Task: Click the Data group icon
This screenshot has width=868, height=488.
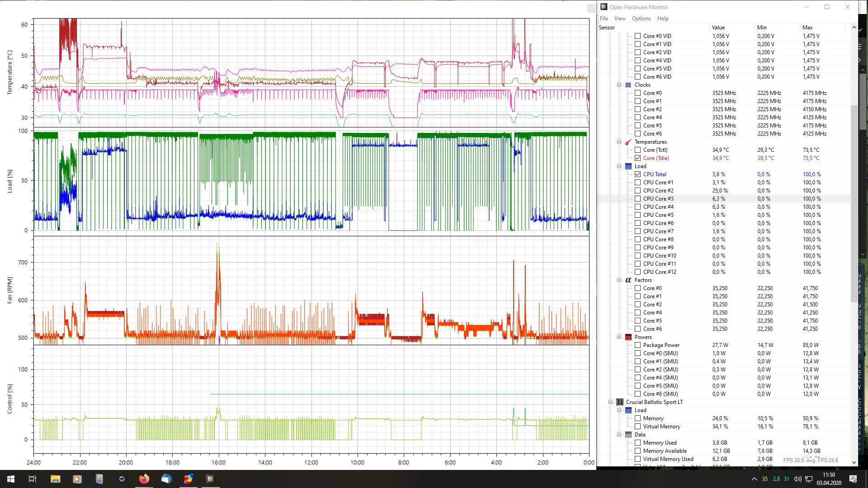Action: point(628,435)
